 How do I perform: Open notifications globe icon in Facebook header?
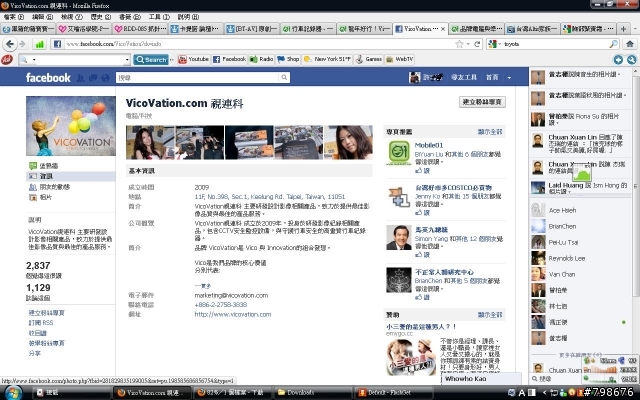106,78
